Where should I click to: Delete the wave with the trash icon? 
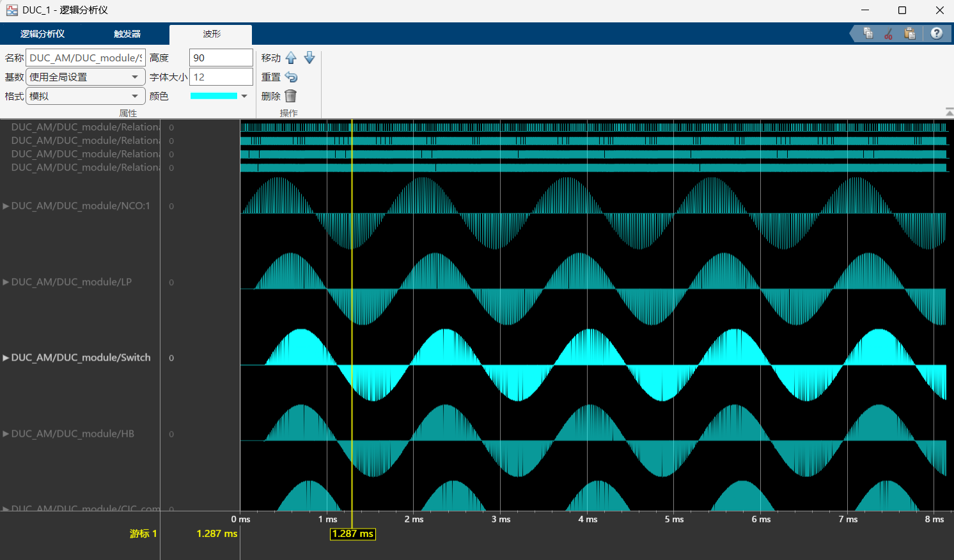pyautogui.click(x=291, y=96)
